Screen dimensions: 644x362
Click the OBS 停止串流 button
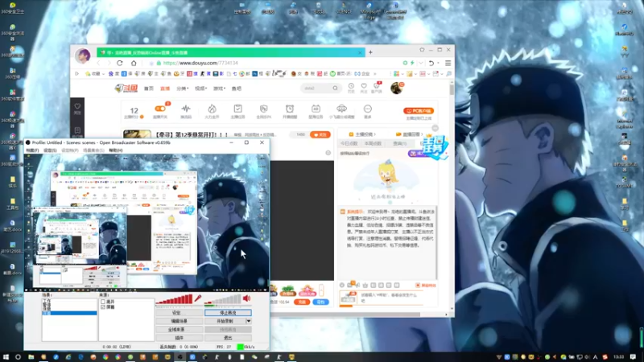click(228, 313)
